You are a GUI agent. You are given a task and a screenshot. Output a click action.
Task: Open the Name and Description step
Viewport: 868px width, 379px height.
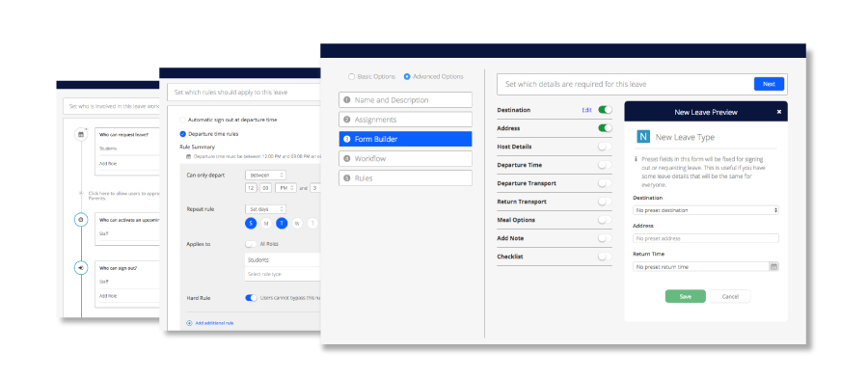tap(405, 100)
